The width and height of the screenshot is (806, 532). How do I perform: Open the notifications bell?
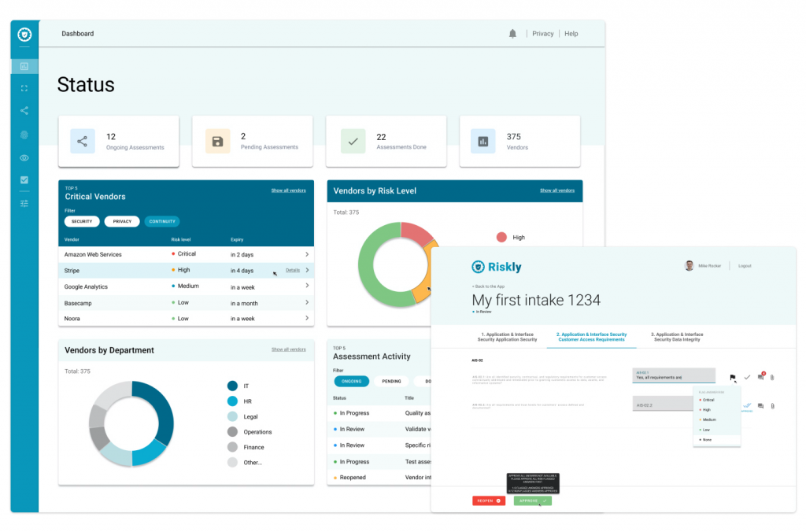tap(512, 34)
